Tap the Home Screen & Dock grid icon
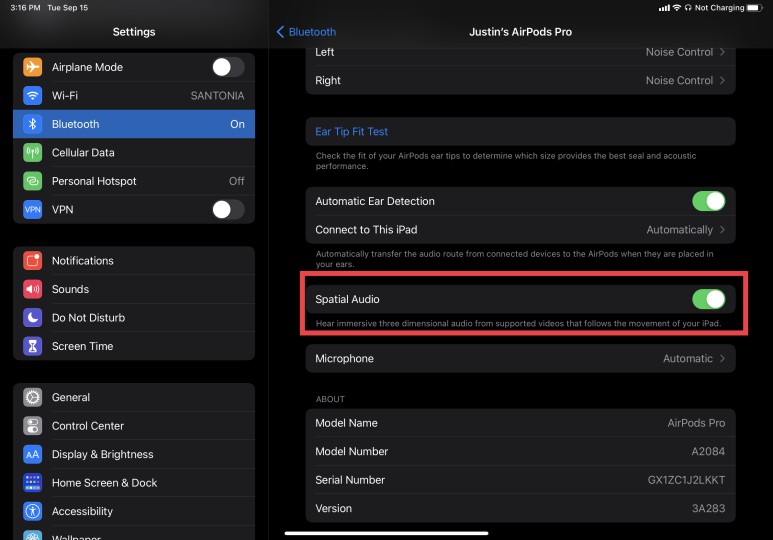The image size is (773, 540). click(x=33, y=483)
